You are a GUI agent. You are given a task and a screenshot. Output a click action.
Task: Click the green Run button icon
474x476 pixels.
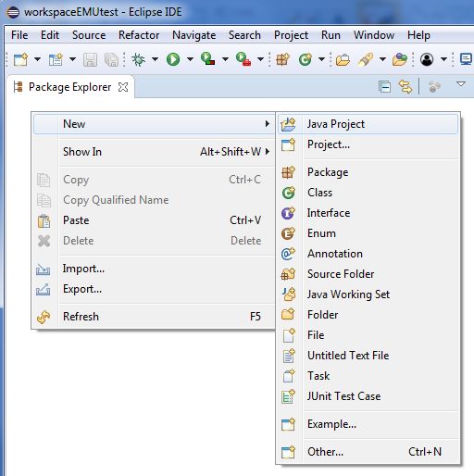click(x=173, y=59)
